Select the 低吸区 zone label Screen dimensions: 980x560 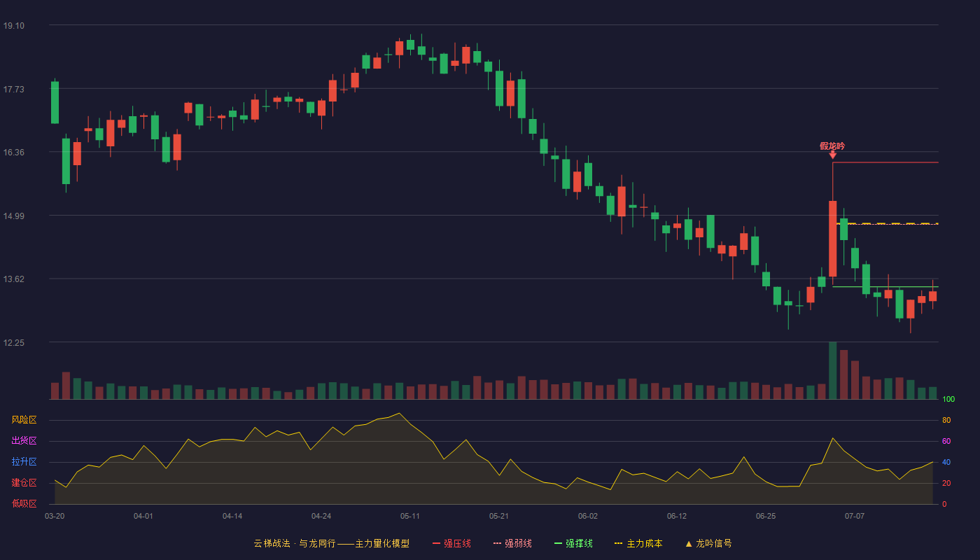24,504
